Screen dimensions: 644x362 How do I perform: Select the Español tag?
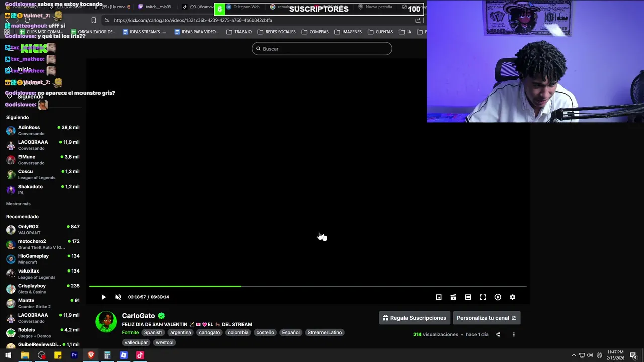[291, 332]
